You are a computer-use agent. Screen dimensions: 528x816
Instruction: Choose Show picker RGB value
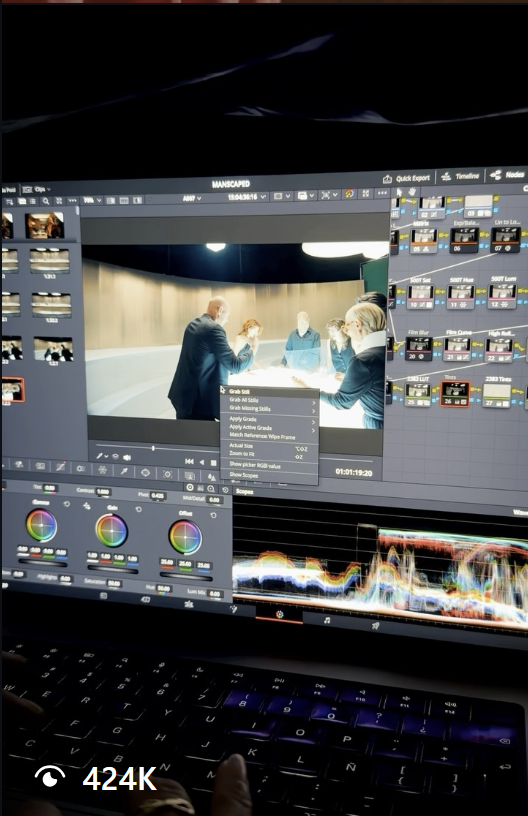coord(269,465)
